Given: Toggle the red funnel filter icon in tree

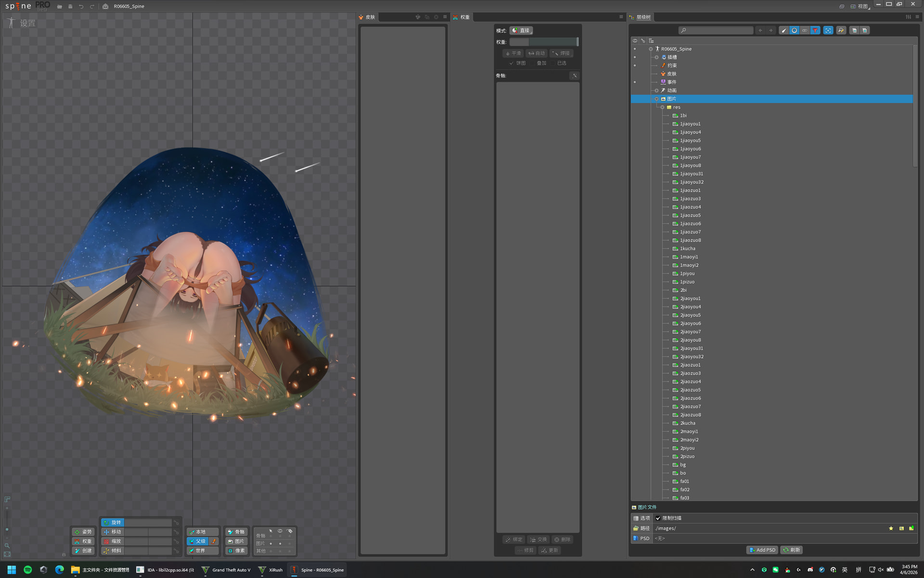Looking at the screenshot, I should [x=815, y=30].
